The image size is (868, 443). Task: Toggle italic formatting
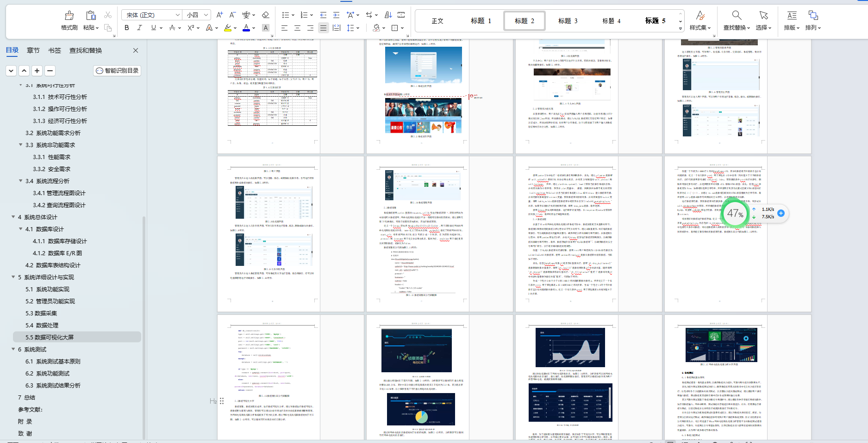tap(139, 28)
